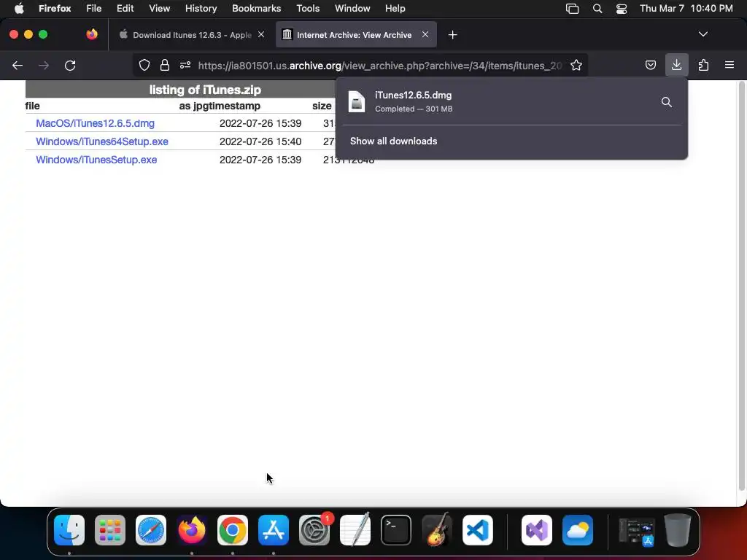Screen dimensions: 747x560
Task: Go back to the previous page
Action: click(x=18, y=65)
